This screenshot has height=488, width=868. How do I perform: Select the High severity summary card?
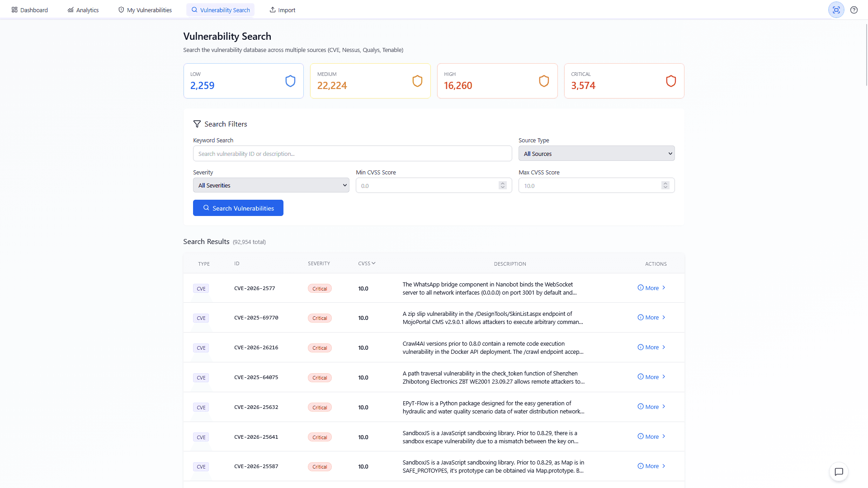pos(497,80)
